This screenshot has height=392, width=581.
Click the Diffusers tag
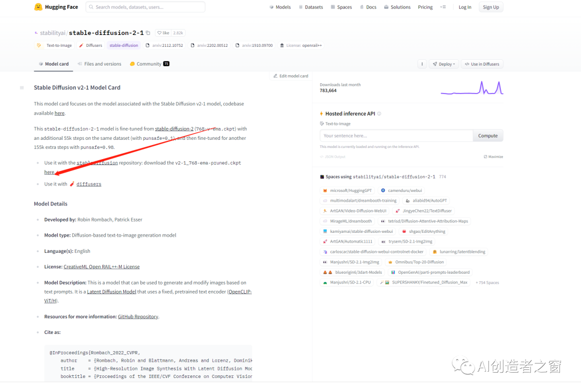coord(90,46)
